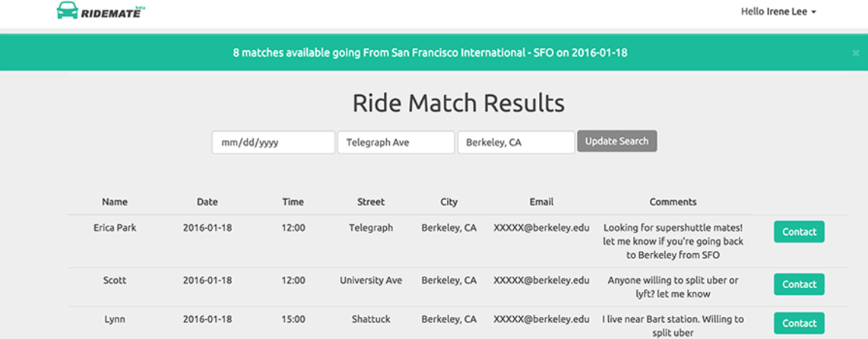The height and width of the screenshot is (339, 868).
Task: Open the Hello Irene Lee dropdown
Action: click(778, 11)
